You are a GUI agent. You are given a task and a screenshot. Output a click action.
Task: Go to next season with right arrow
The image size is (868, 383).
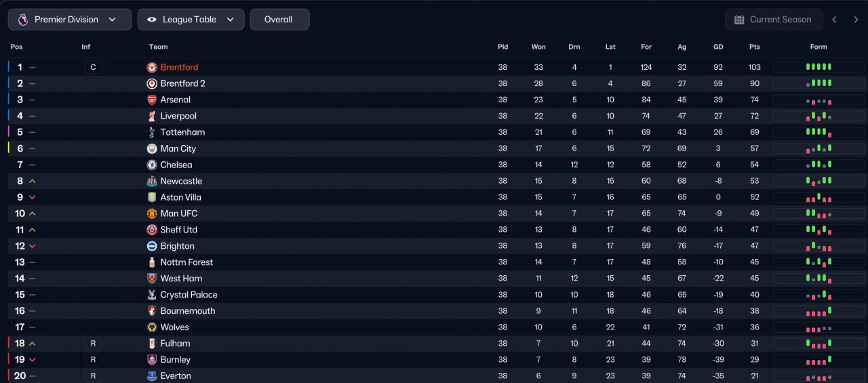856,20
